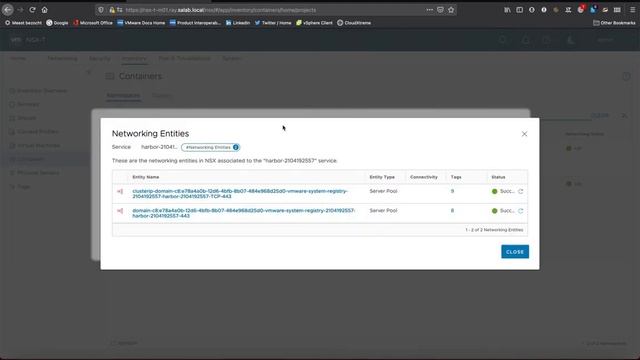Click the '1 - 2 of 2 Networking Entities' footer

pos(494,230)
